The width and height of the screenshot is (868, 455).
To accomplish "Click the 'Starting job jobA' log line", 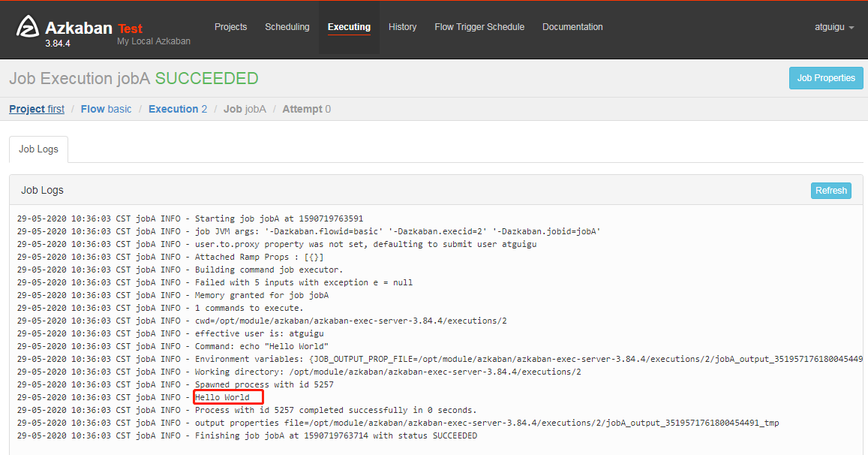I will click(190, 218).
